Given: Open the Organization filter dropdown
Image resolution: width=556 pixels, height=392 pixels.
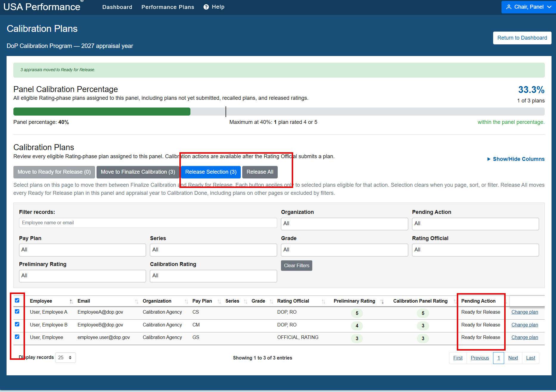Looking at the screenshot, I should [x=344, y=224].
